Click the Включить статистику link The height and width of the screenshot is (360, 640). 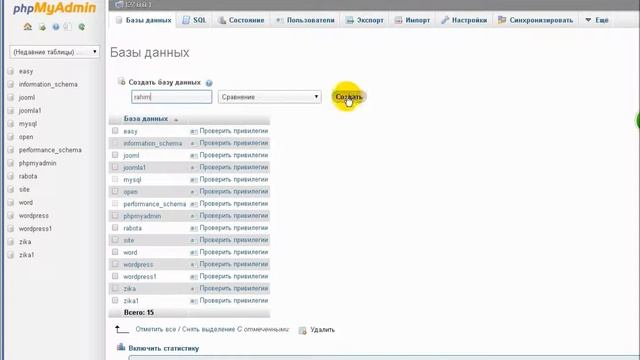(x=164, y=348)
